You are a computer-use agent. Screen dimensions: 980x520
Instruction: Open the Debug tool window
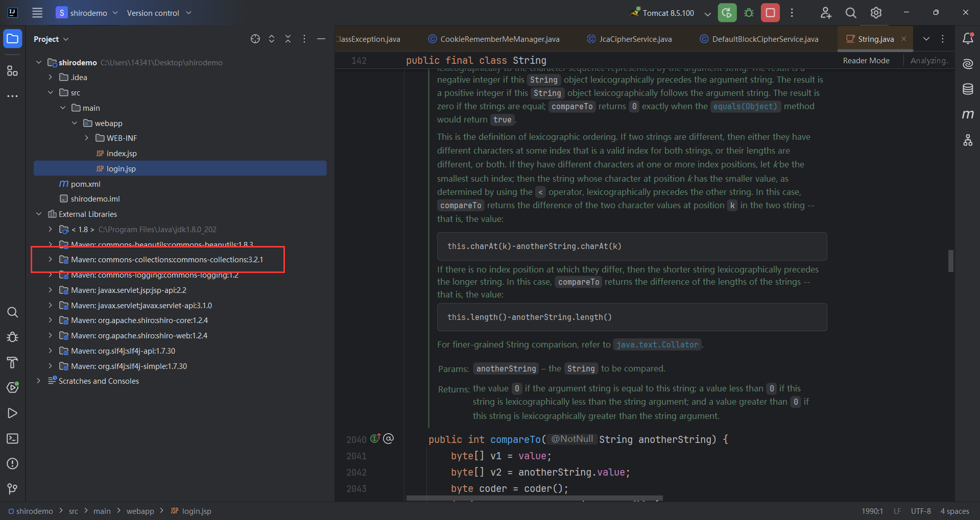[13, 337]
